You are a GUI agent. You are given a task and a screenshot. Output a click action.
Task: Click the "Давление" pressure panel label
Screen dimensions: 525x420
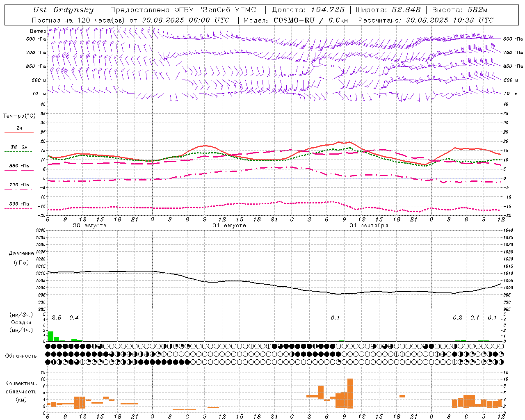(x=21, y=253)
